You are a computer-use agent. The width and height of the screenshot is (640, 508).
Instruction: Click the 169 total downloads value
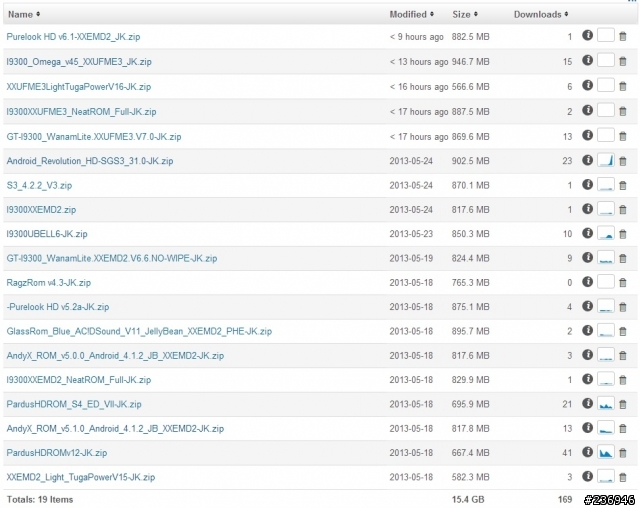565,499
